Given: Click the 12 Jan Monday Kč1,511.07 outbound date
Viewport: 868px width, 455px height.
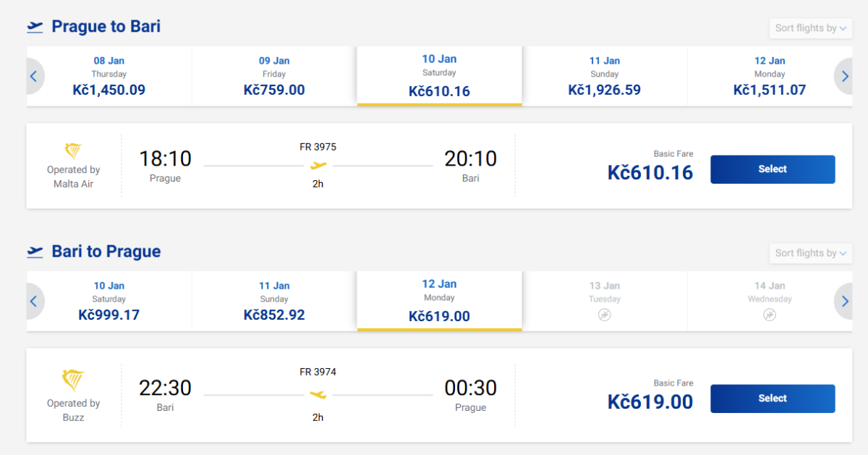Looking at the screenshot, I should 770,76.
